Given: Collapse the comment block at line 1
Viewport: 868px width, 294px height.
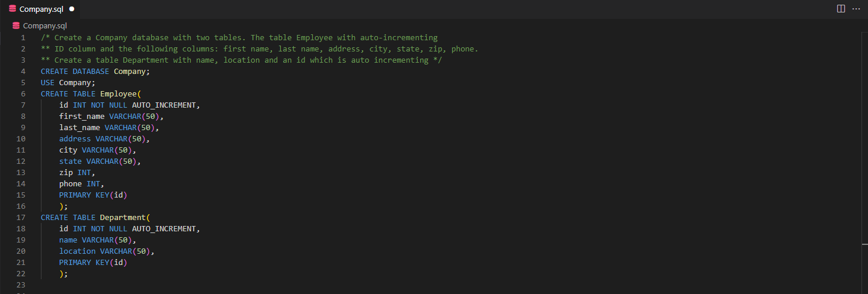Looking at the screenshot, I should (x=34, y=37).
